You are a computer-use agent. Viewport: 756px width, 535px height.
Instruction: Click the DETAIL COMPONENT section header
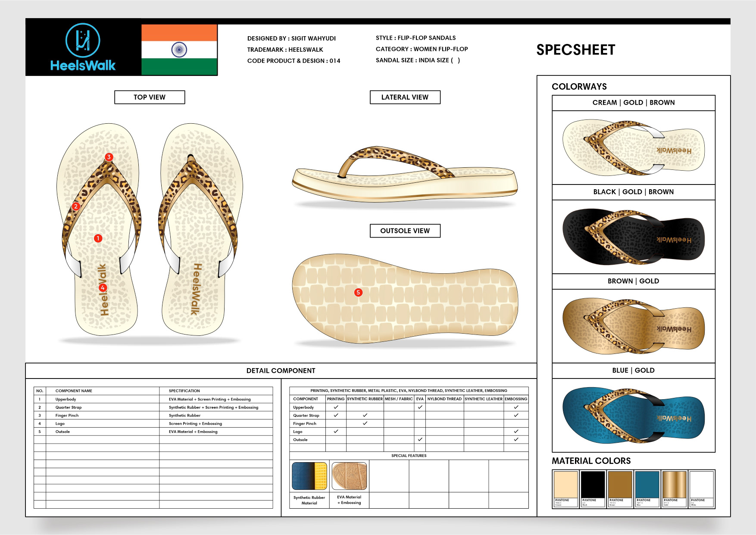pyautogui.click(x=281, y=371)
